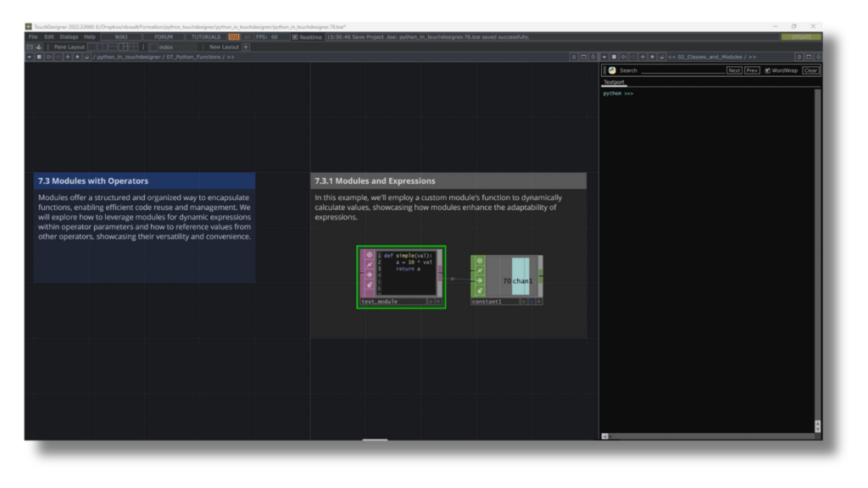Click the right pane square pane-type icon
This screenshot has height=488, width=868.
coord(614,57)
